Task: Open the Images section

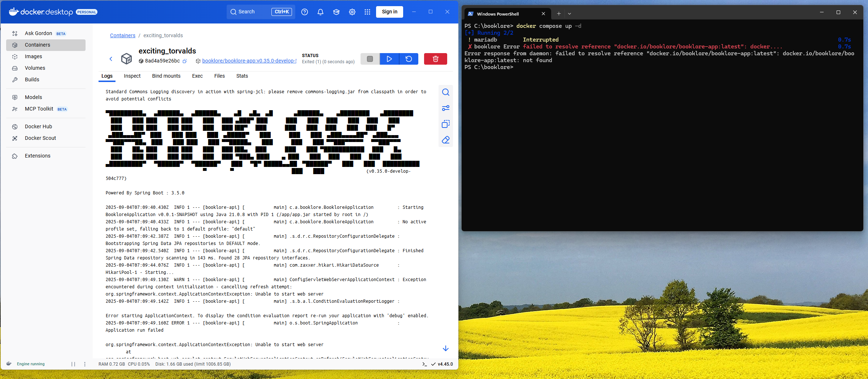Action: (x=46, y=56)
